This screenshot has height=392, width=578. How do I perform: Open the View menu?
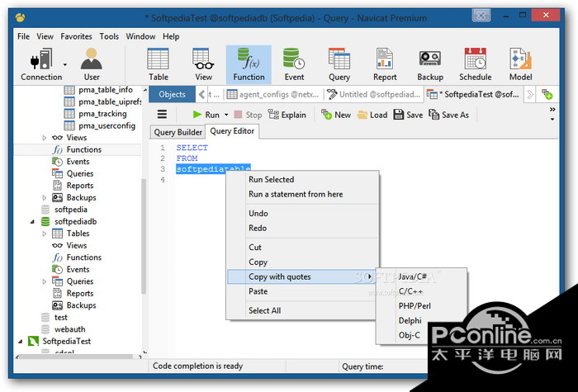(x=45, y=36)
